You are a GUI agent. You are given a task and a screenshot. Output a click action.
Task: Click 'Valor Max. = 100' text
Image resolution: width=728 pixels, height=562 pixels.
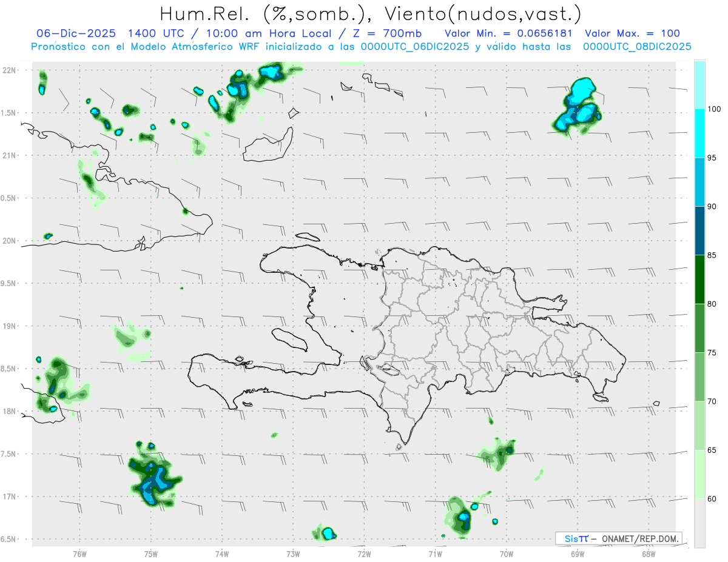click(632, 33)
